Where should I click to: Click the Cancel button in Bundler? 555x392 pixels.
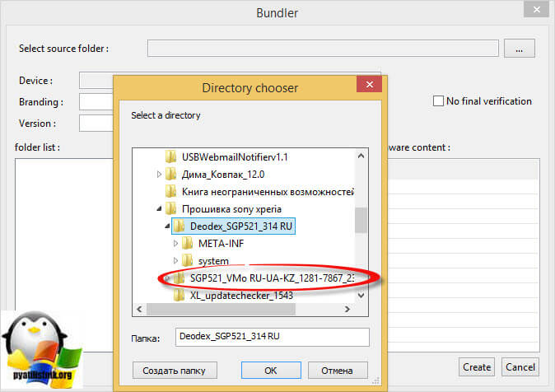[x=520, y=366]
